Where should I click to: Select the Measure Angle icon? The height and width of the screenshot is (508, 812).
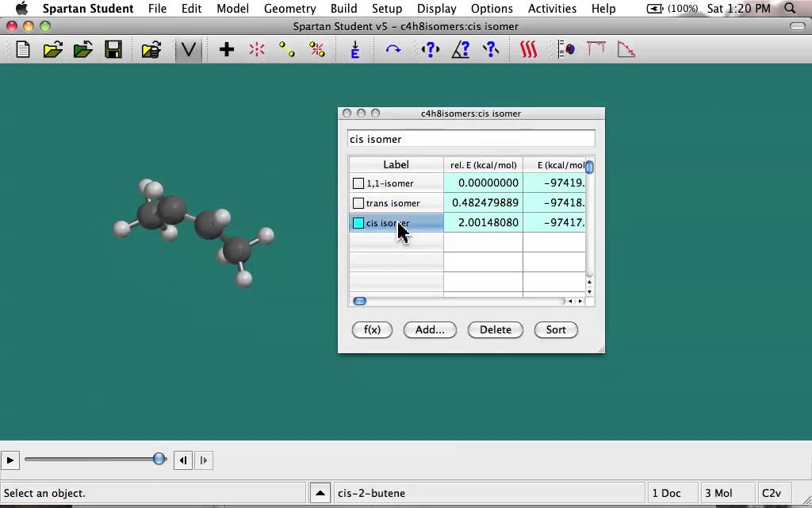tap(461, 50)
